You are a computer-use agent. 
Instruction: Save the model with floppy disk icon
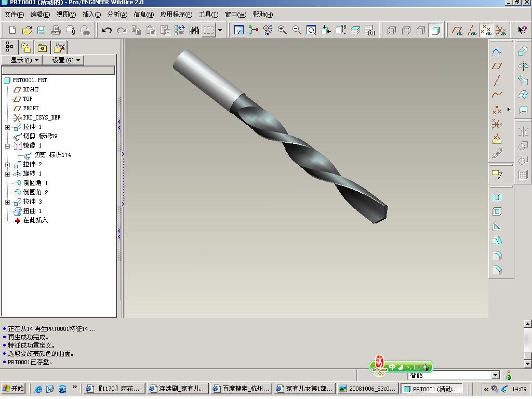point(42,30)
